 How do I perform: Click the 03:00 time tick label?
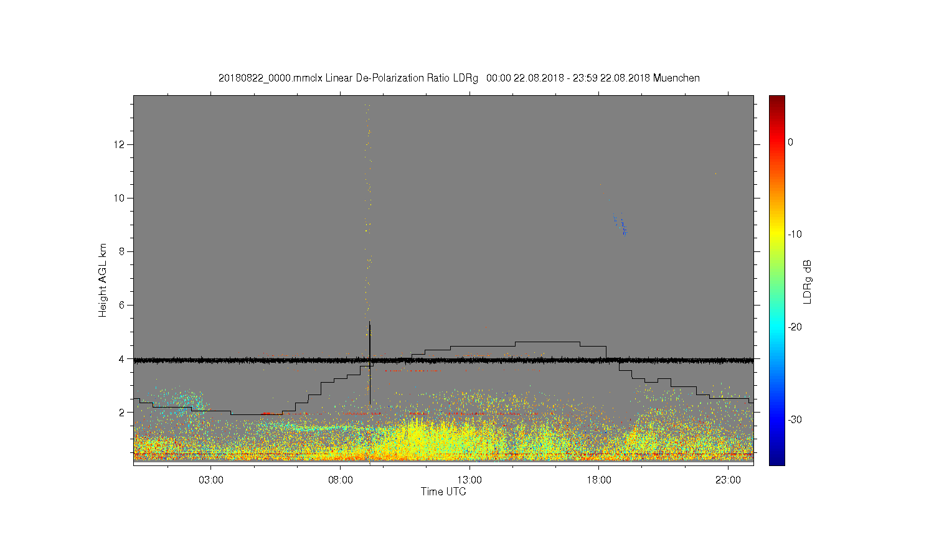tap(211, 480)
